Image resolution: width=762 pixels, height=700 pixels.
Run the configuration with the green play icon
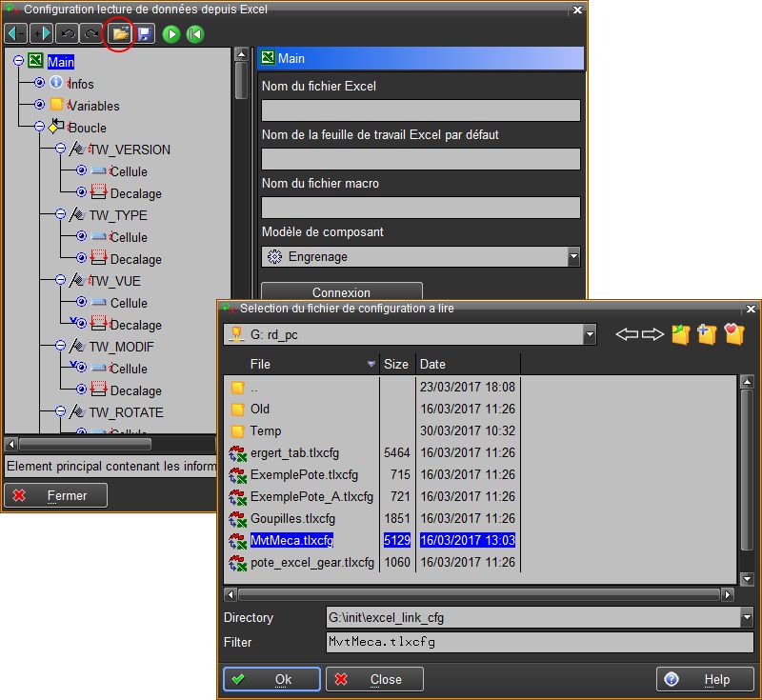pyautogui.click(x=171, y=34)
